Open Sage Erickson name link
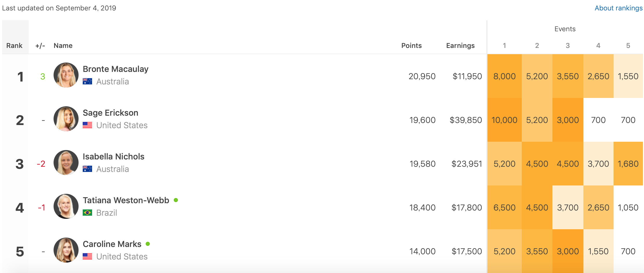The width and height of the screenshot is (644, 273). [110, 113]
